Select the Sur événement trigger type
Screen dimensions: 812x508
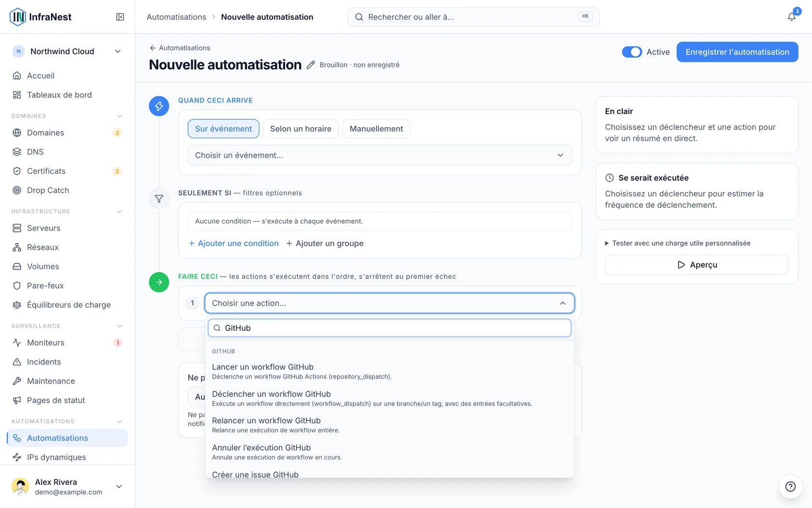pos(223,129)
